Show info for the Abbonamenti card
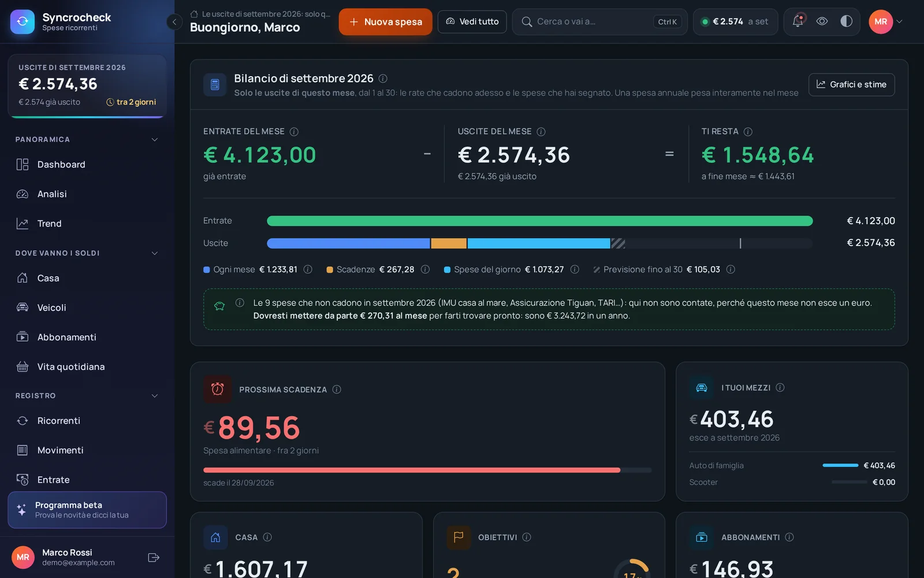Image resolution: width=924 pixels, height=578 pixels. point(789,537)
